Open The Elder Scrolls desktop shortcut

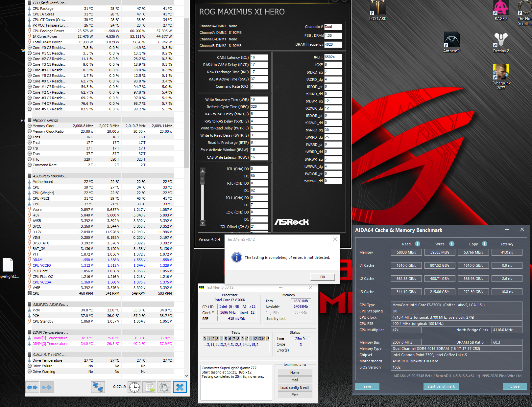(x=525, y=13)
